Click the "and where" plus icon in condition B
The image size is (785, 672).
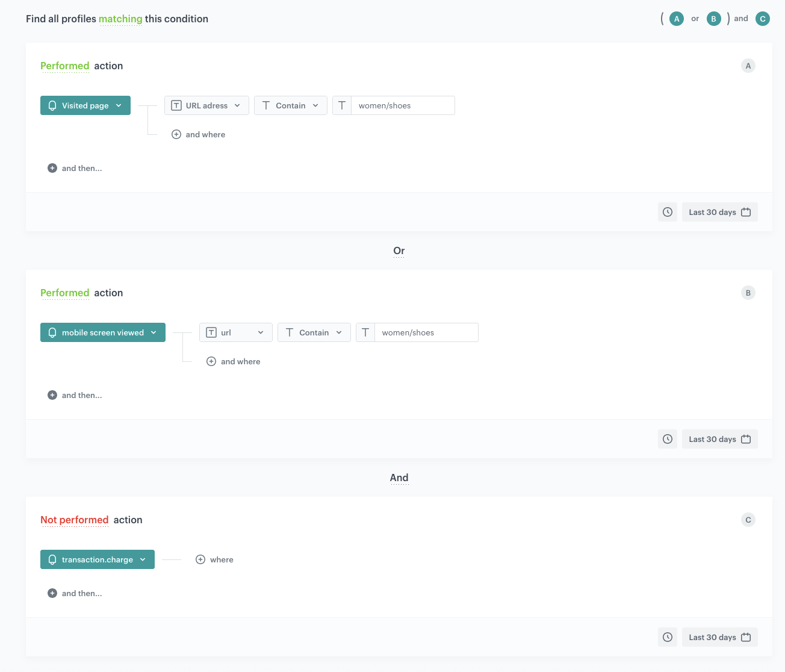(x=211, y=361)
